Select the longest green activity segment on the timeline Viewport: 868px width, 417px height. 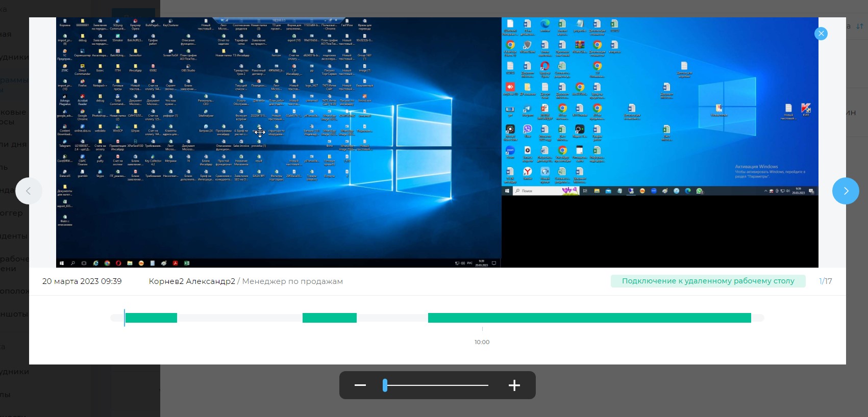pos(589,318)
